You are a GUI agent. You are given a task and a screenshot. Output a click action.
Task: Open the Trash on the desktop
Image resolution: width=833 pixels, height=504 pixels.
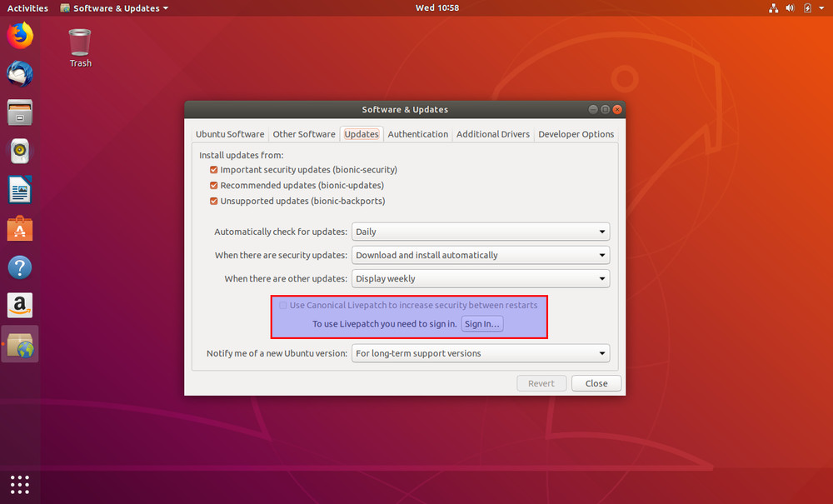pos(79,42)
